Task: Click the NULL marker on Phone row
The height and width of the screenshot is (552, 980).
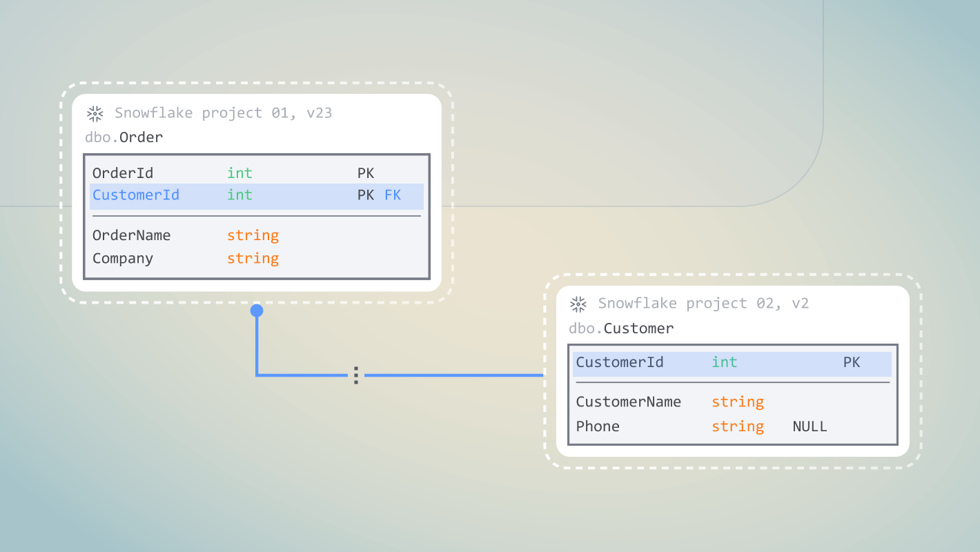Action: coord(810,426)
